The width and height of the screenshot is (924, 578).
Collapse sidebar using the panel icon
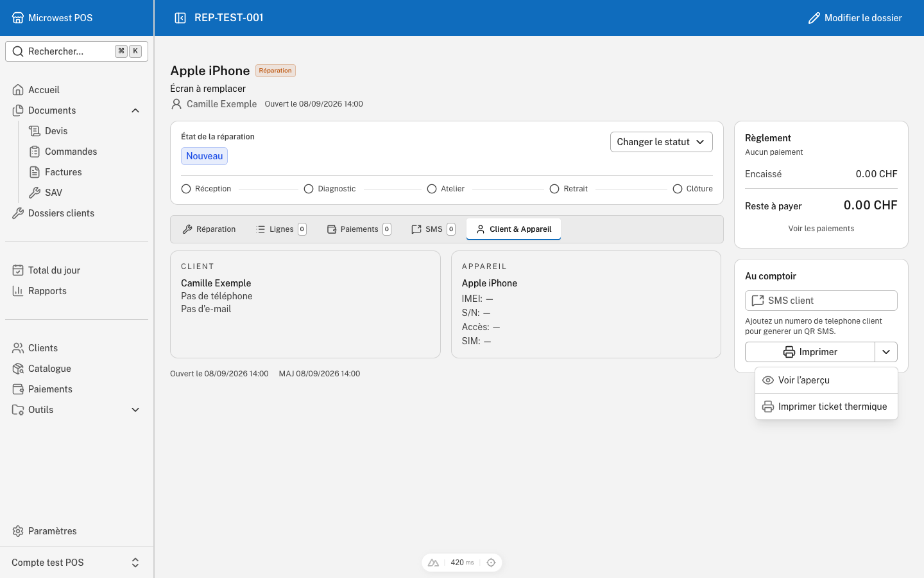tap(180, 18)
